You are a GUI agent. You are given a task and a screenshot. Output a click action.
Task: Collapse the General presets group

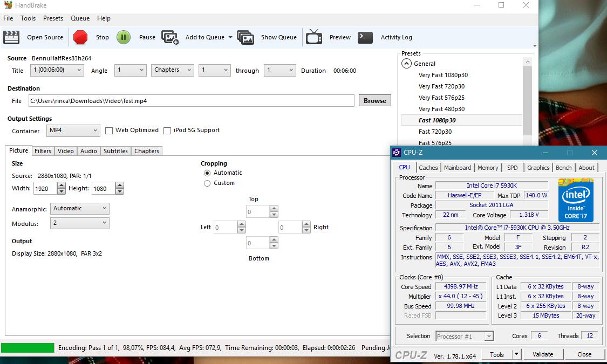406,64
